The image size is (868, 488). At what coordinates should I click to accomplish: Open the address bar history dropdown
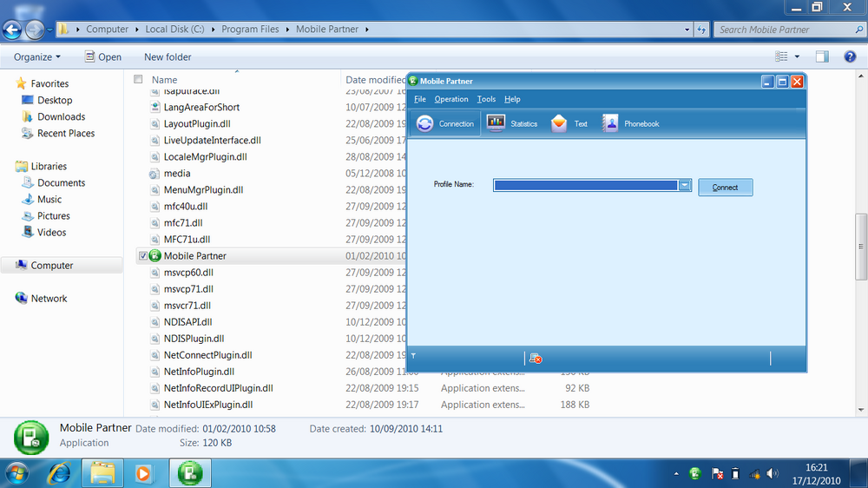click(687, 30)
